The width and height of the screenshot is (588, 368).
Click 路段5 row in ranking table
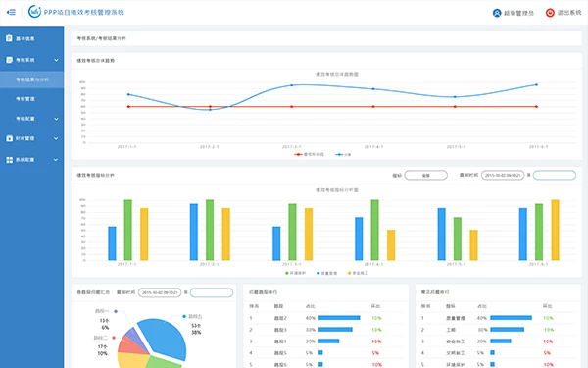point(325,353)
